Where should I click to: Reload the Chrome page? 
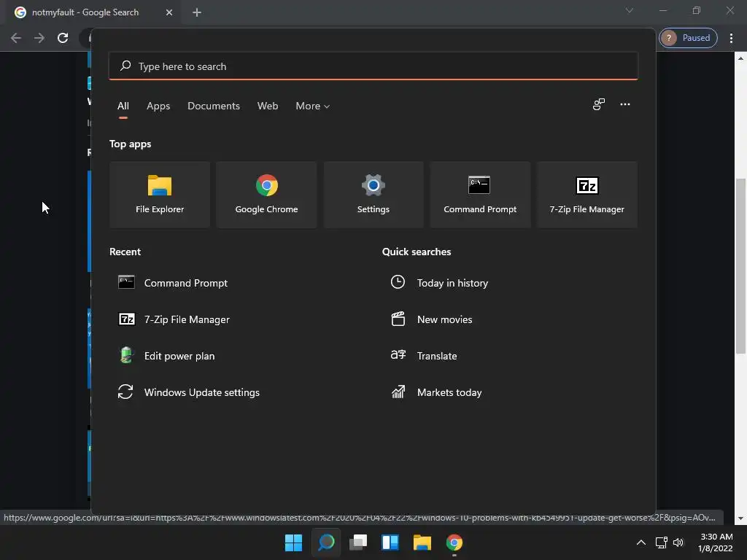click(63, 38)
